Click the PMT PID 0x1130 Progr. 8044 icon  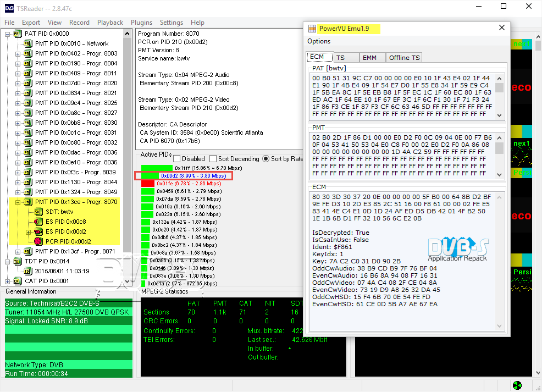28,182
